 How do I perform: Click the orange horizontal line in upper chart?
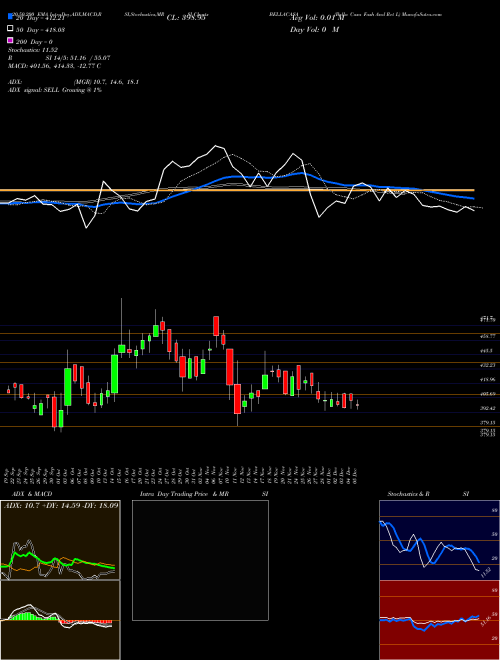point(237,190)
